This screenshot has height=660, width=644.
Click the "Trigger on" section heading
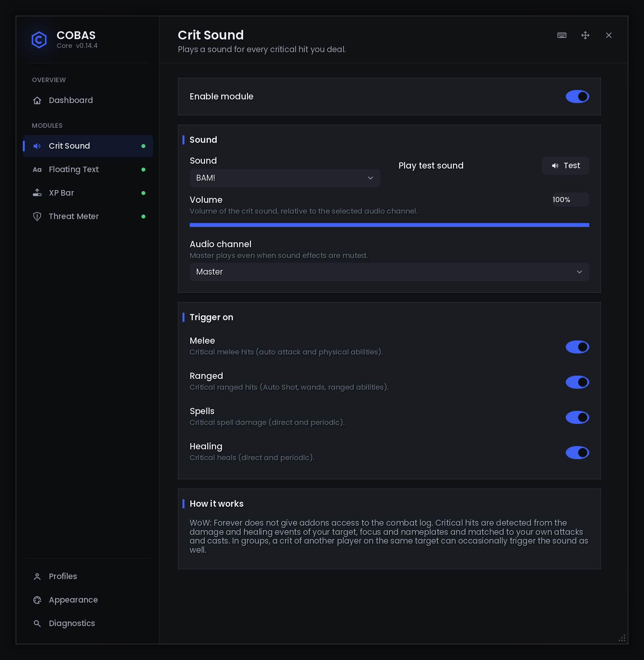coord(212,318)
